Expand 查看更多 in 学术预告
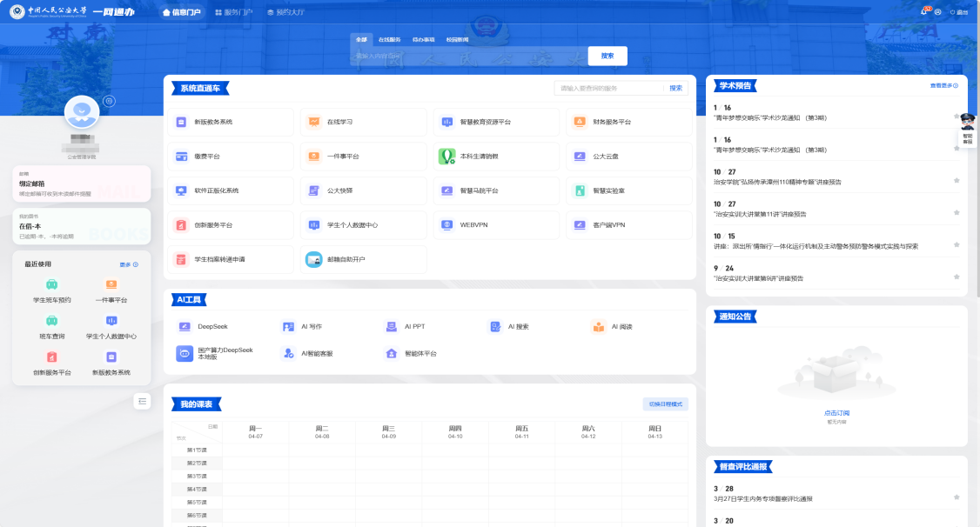 [943, 85]
